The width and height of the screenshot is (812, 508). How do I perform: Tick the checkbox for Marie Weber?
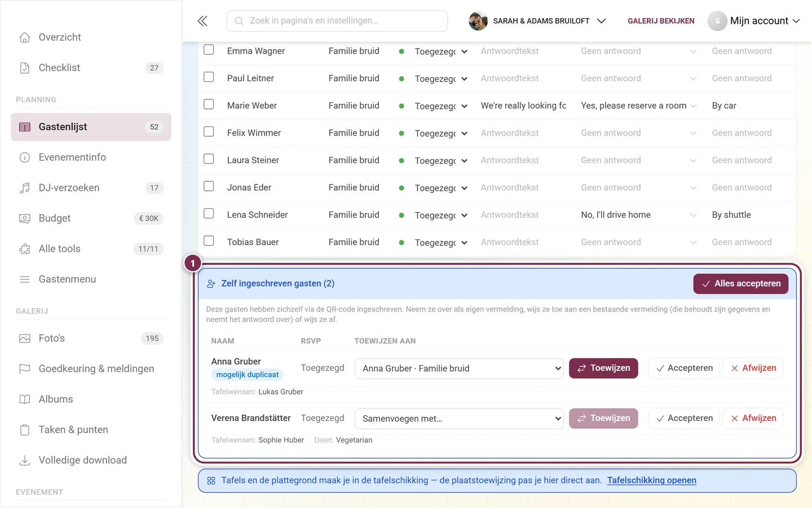(209, 104)
